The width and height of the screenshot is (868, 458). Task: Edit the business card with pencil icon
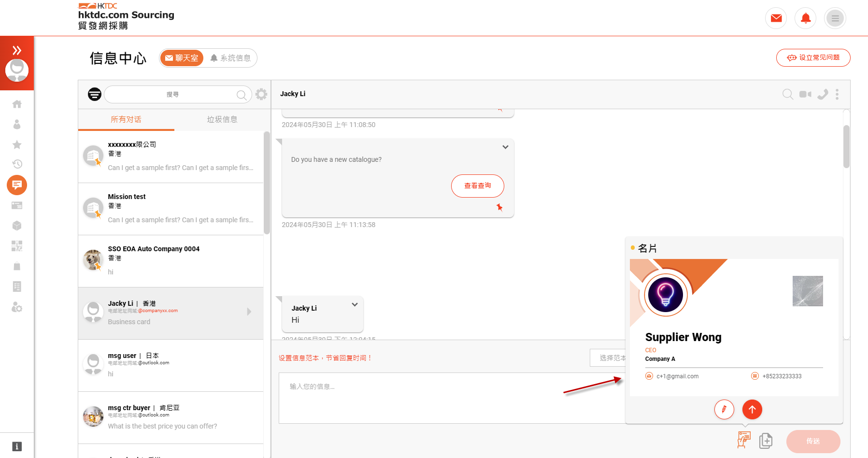[724, 410]
